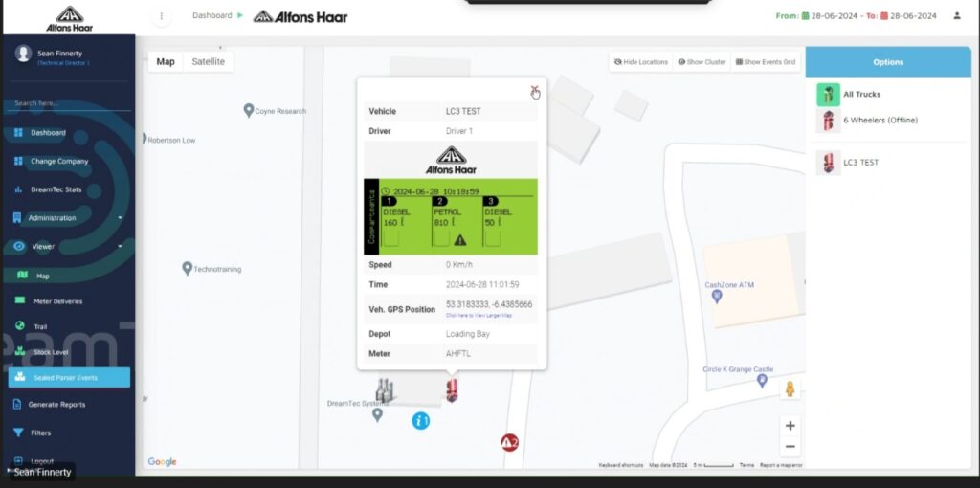This screenshot has width=980, height=488.
Task: Select LC3 TEST in Options list
Action: tap(860, 163)
